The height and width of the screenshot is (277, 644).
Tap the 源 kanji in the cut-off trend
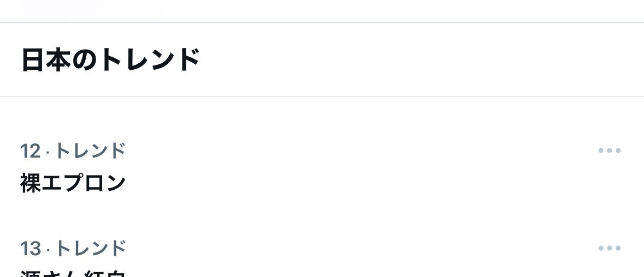click(x=31, y=274)
